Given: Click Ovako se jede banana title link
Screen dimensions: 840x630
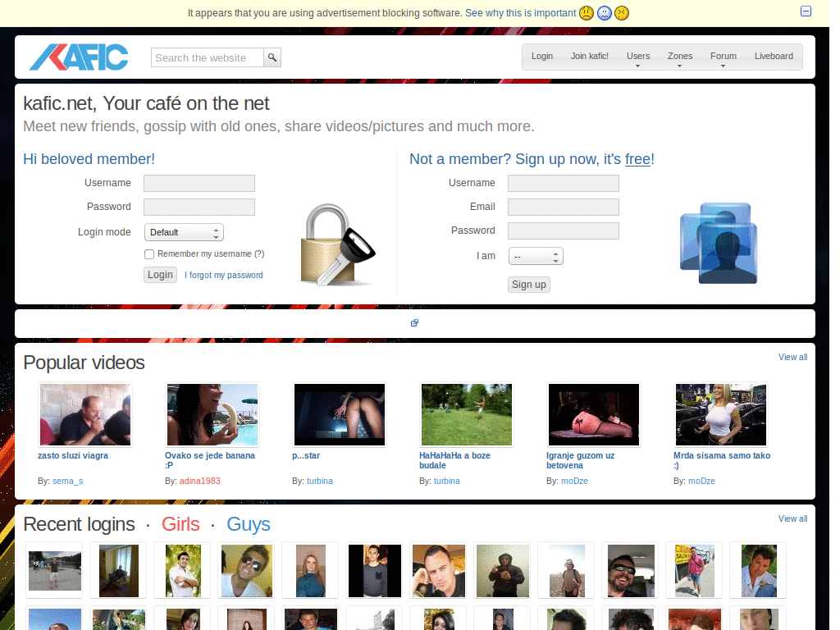Looking at the screenshot, I should [x=210, y=461].
